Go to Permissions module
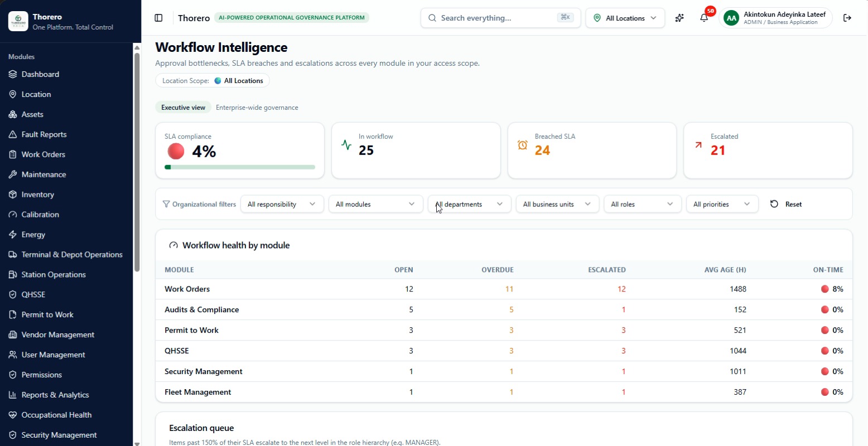 (x=42, y=375)
